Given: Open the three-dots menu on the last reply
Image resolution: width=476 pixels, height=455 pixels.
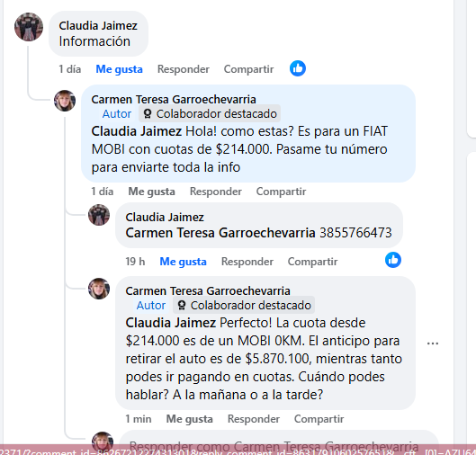Looking at the screenshot, I should coord(433,343).
